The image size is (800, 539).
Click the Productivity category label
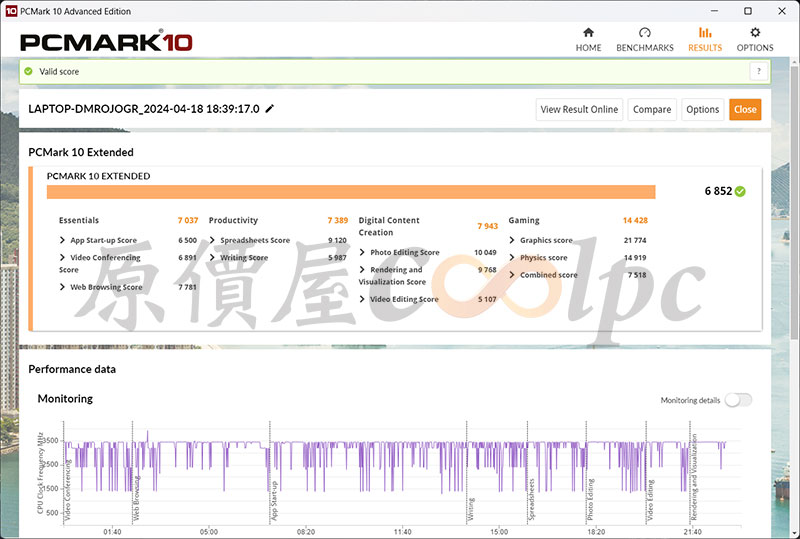[233, 220]
